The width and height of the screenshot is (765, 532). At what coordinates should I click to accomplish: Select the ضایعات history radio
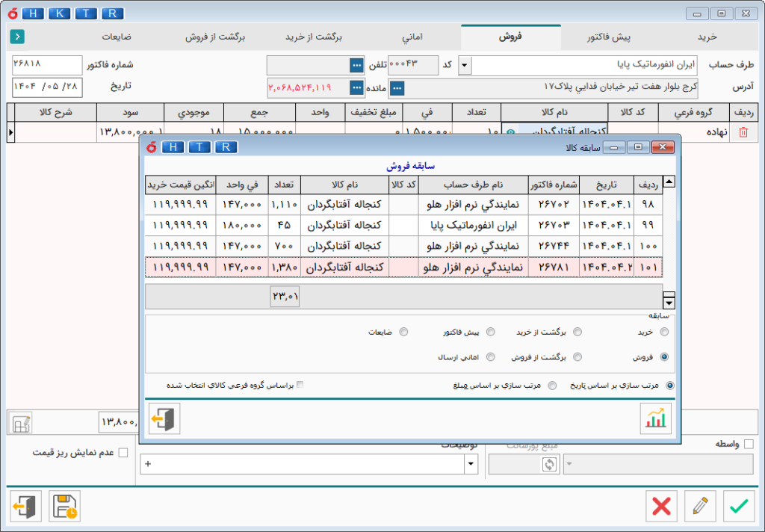403,332
